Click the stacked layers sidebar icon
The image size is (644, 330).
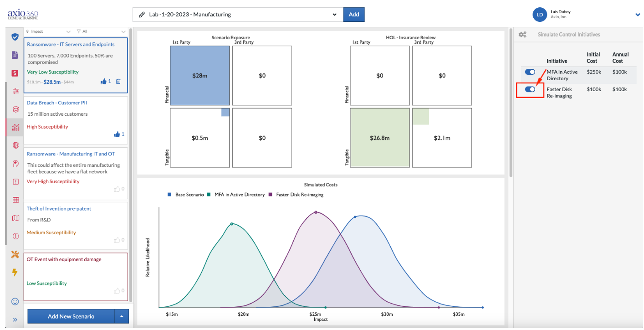15,109
